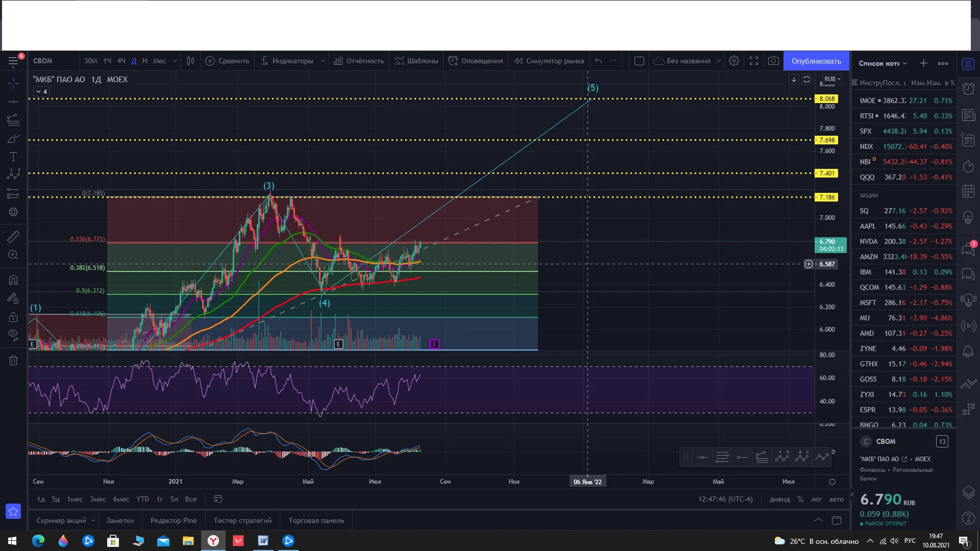This screenshot has width=980, height=551.
Task: Open the Тестер стратегий tab
Action: [242, 520]
